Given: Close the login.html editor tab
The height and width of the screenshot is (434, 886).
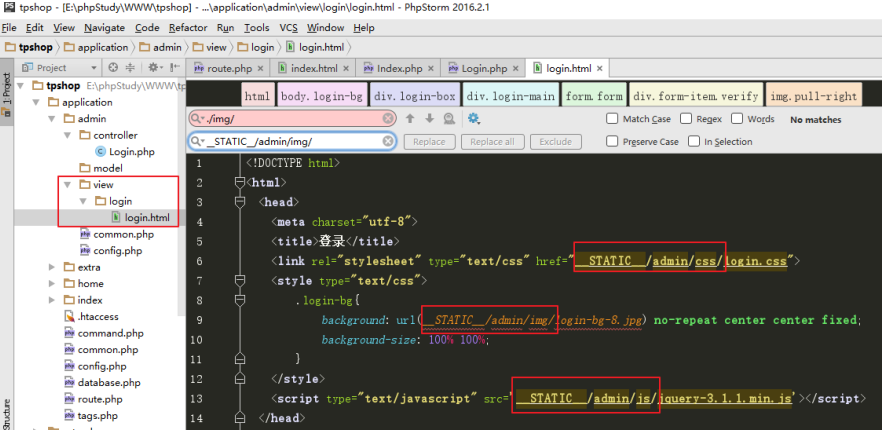Looking at the screenshot, I should click(x=600, y=68).
